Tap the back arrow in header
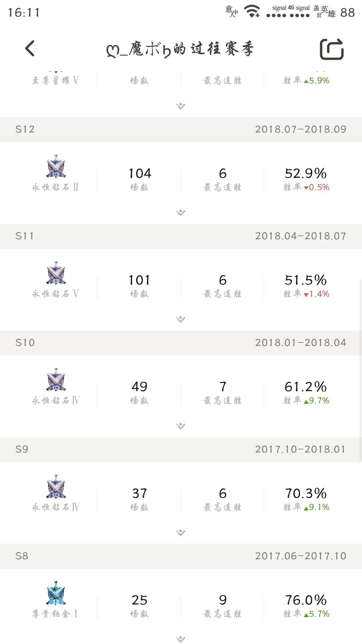The image size is (362, 644). [x=30, y=49]
